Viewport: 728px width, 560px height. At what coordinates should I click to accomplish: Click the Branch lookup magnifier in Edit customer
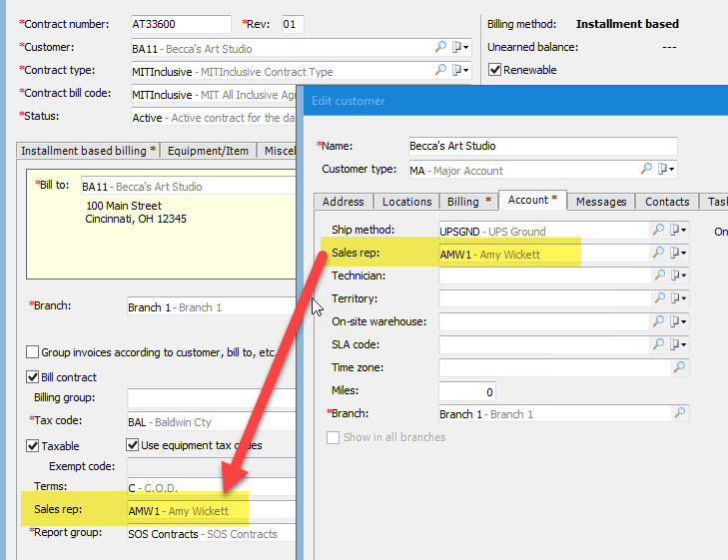679,413
